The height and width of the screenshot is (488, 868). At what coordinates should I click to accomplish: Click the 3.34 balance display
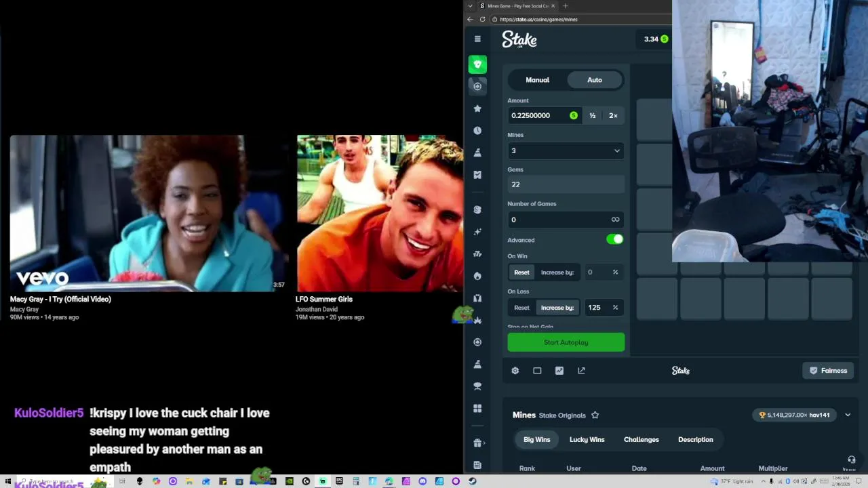[x=656, y=39]
